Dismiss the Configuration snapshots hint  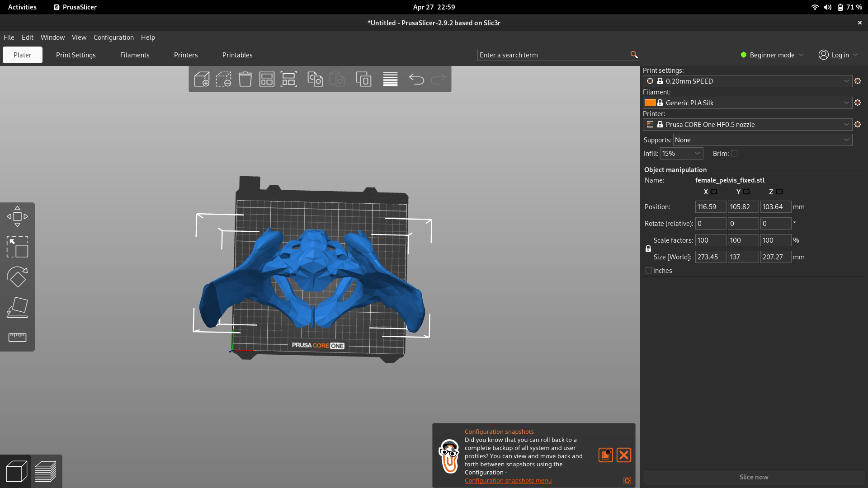click(624, 455)
